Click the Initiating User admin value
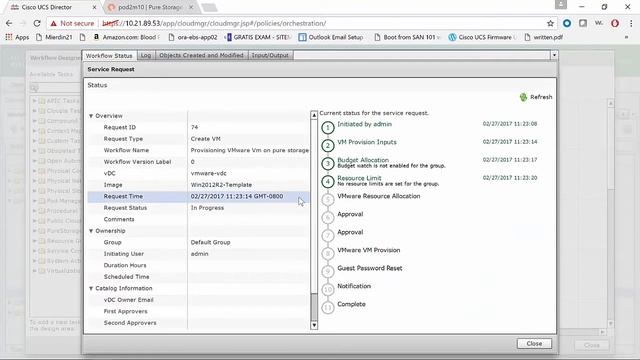The width and height of the screenshot is (640, 360). 200,254
